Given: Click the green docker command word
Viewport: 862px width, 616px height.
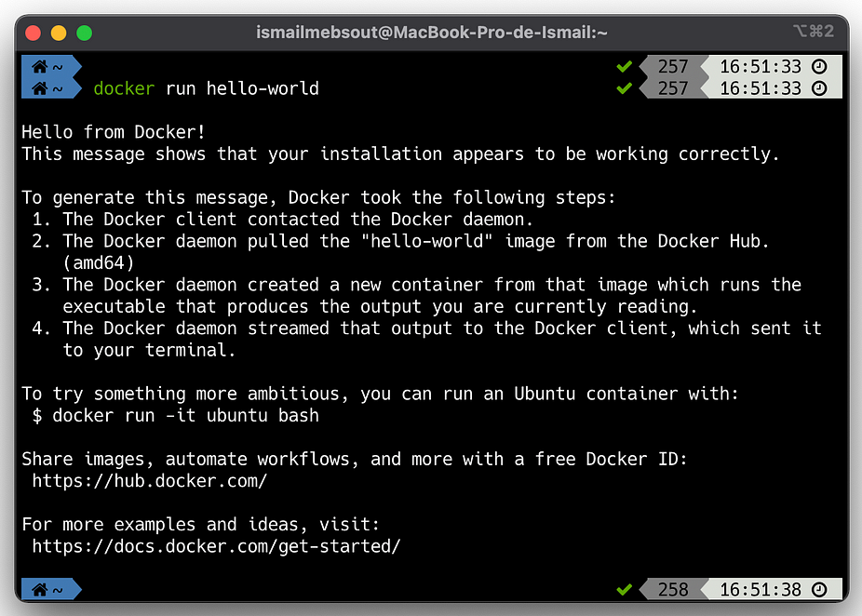Looking at the screenshot, I should click(x=124, y=88).
